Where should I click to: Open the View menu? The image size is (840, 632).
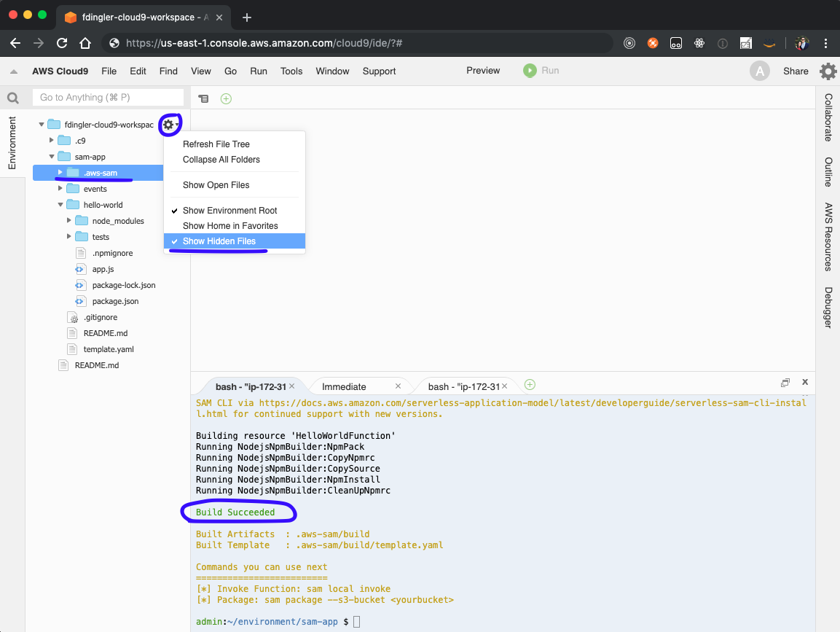[201, 71]
